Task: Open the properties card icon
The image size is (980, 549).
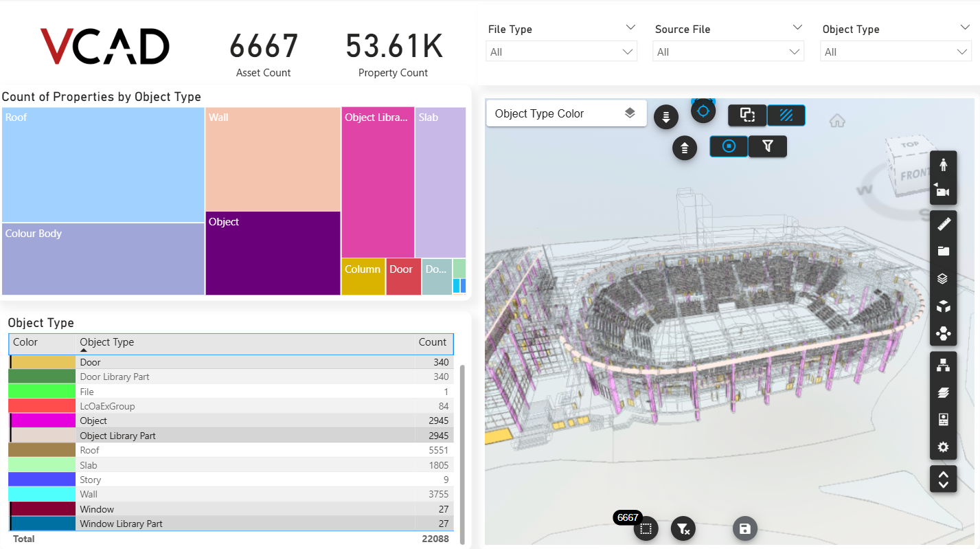Action: (x=944, y=420)
